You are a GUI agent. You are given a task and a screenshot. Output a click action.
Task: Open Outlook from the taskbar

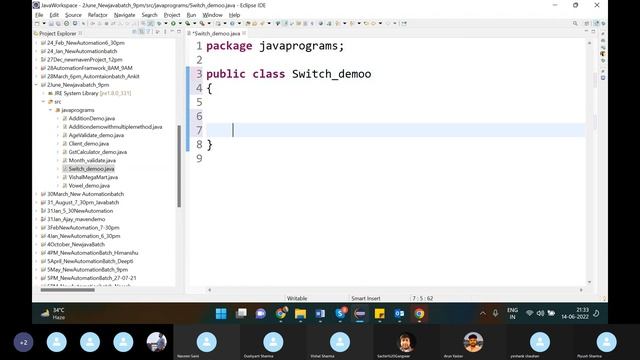point(399,313)
